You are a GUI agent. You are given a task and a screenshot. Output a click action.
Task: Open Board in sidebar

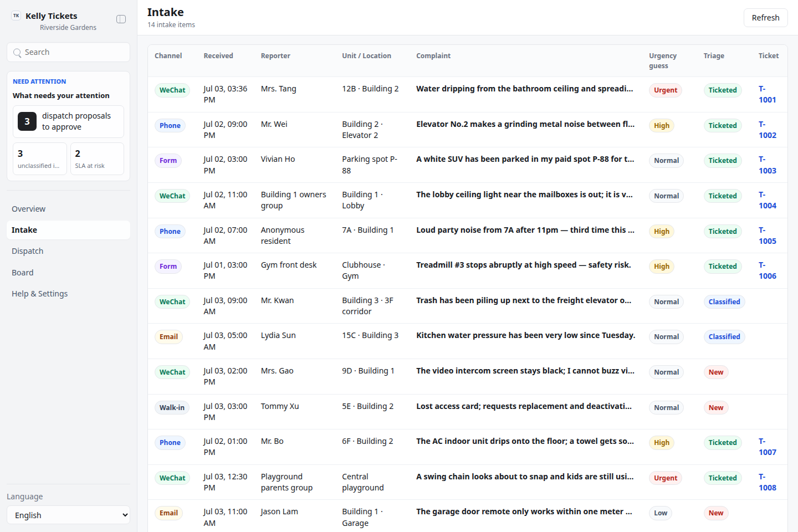point(68,273)
